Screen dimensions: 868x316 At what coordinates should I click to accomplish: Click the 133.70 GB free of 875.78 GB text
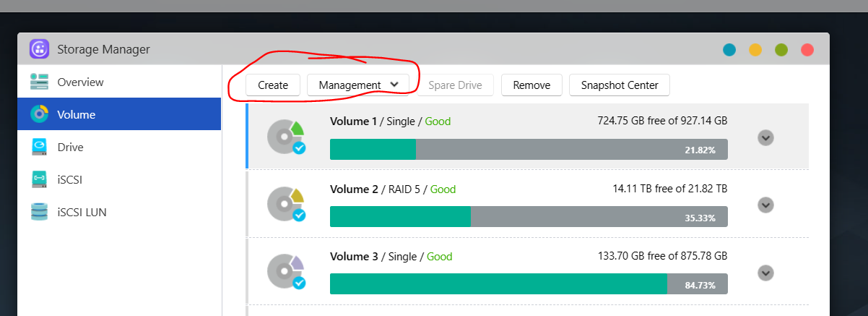pos(662,256)
